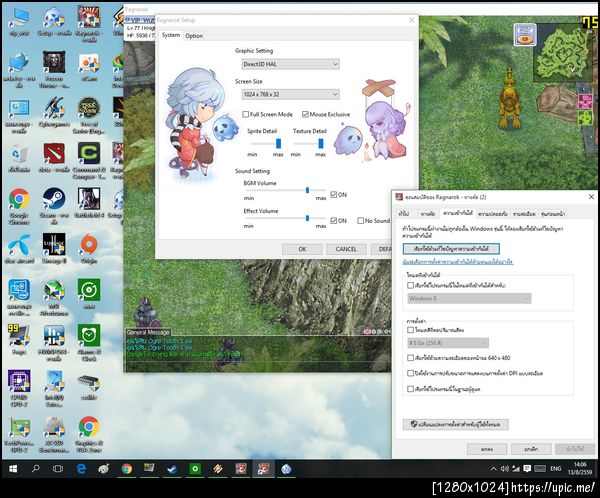Check the 640 x 480 resolution checkbox

(411, 358)
